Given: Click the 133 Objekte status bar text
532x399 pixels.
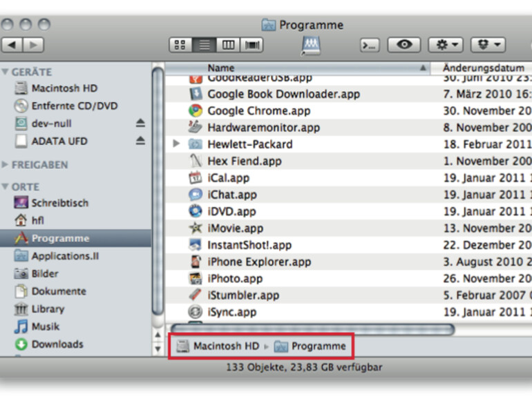Looking at the screenshot, I should point(304,367).
